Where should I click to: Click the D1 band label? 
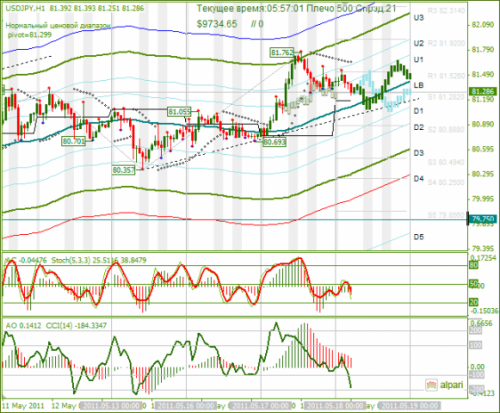click(419, 111)
